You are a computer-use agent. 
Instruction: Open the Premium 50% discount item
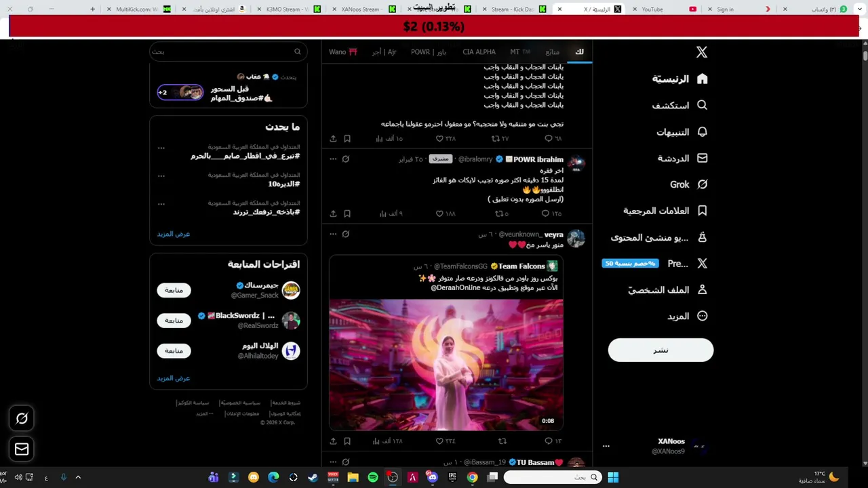point(655,264)
